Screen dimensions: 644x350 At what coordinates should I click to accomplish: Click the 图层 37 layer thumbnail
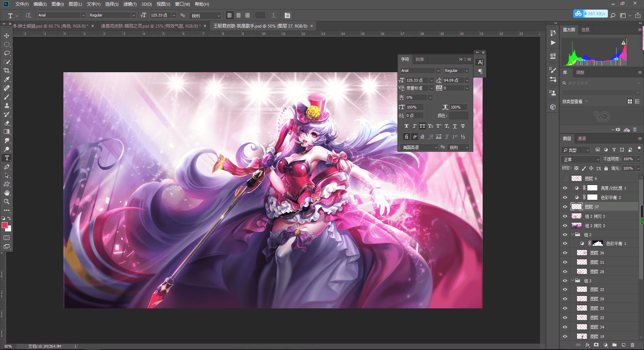[576, 207]
